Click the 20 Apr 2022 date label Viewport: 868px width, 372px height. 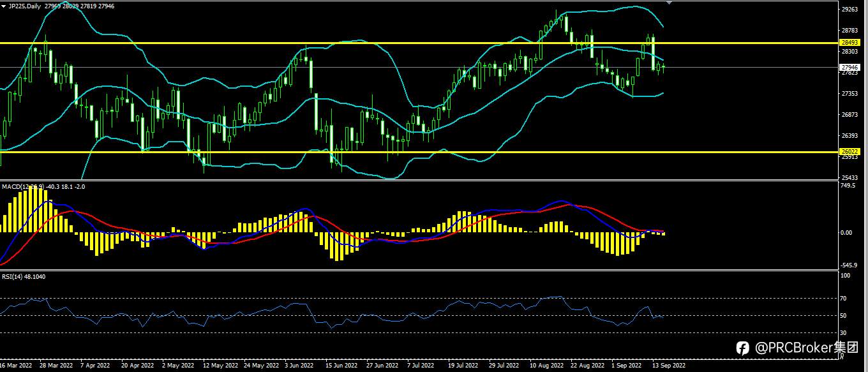pos(137,366)
